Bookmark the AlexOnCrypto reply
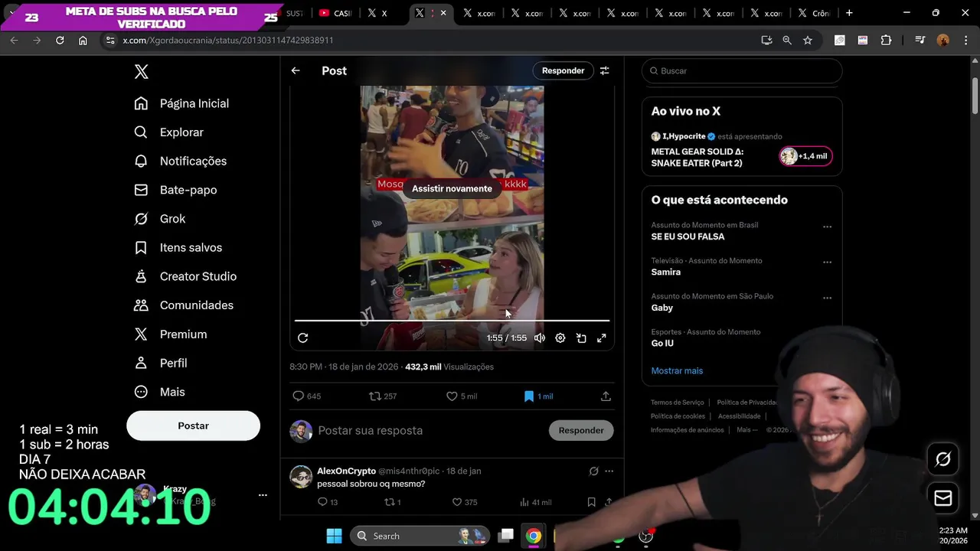Screen dimensions: 980x551 [591, 502]
